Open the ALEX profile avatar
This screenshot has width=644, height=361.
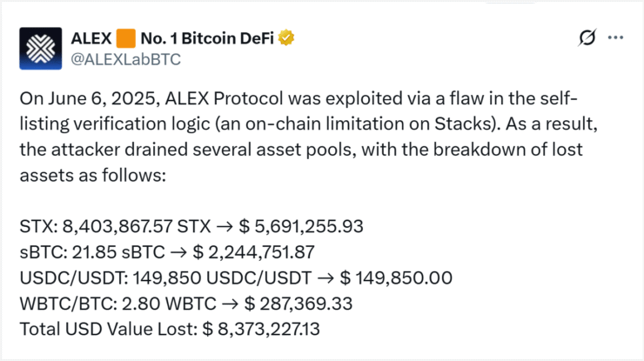(40, 49)
